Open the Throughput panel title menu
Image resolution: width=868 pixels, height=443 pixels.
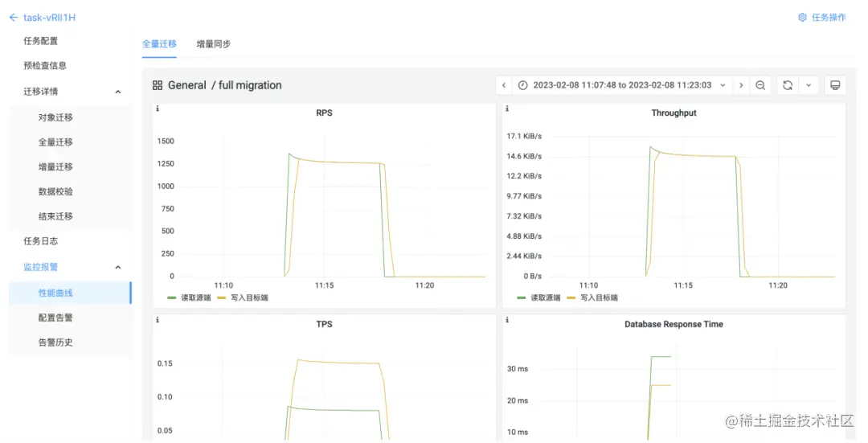(674, 113)
